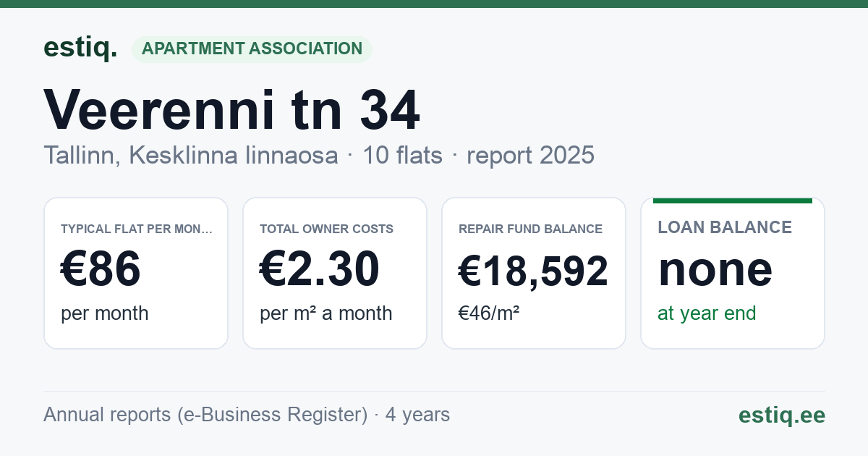Click the estiq. logo

coord(80,48)
